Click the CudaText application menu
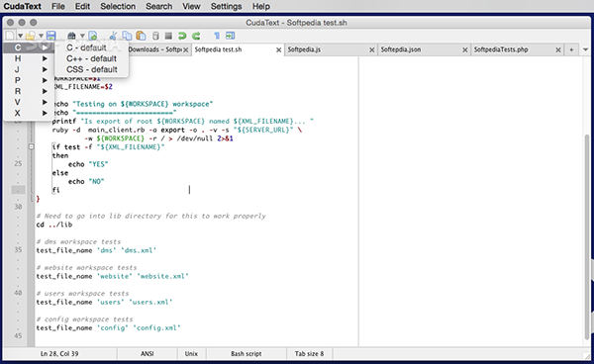The height and width of the screenshot is (364, 594). pyautogui.click(x=23, y=7)
